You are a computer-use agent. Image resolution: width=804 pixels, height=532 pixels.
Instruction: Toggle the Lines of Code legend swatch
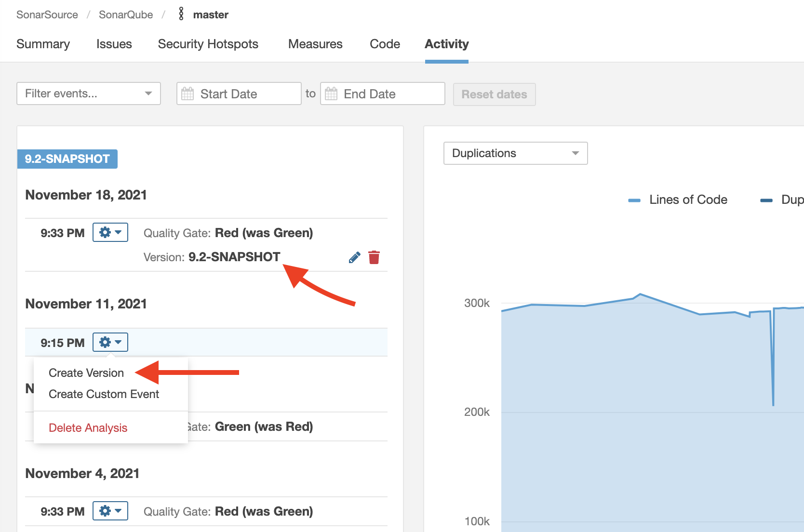[x=634, y=200]
